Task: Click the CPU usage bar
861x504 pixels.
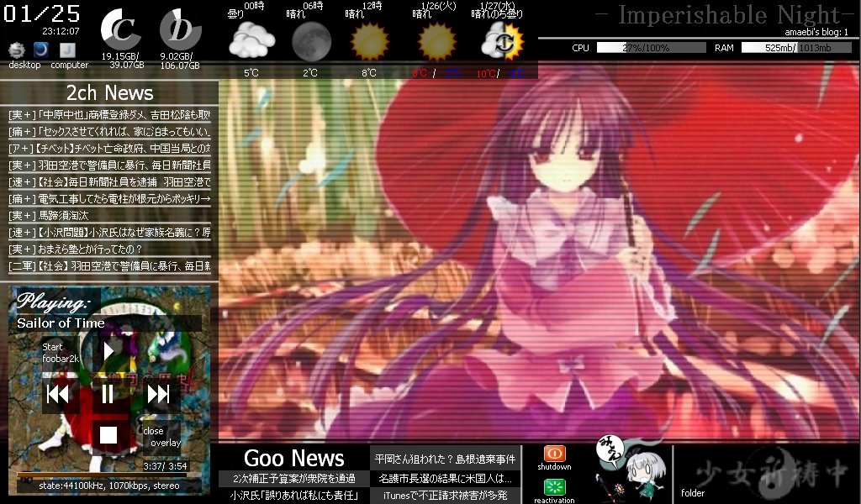Action: click(651, 48)
